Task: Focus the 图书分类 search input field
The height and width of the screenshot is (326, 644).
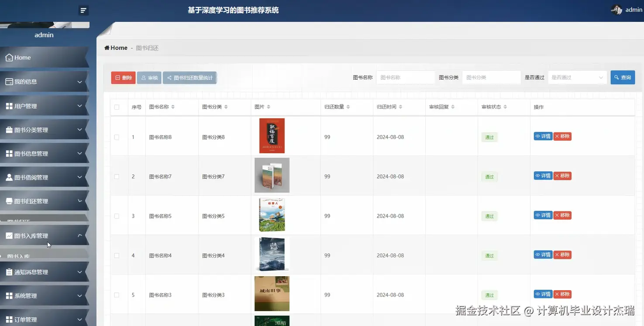Action: pos(492,77)
